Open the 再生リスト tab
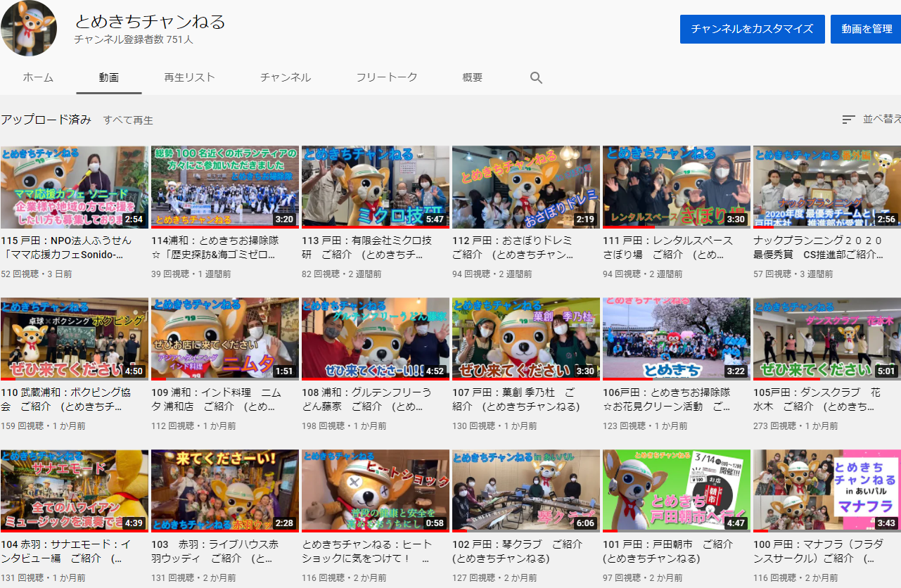The height and width of the screenshot is (588, 901). pos(189,77)
